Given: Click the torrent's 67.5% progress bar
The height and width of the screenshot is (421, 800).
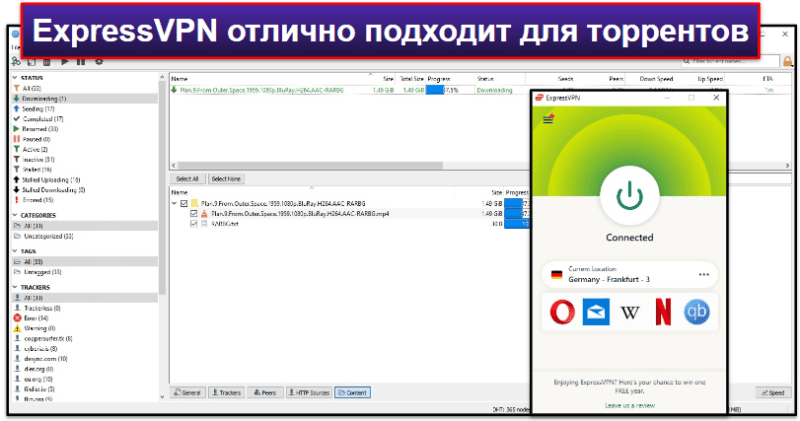Looking at the screenshot, I should 449,90.
